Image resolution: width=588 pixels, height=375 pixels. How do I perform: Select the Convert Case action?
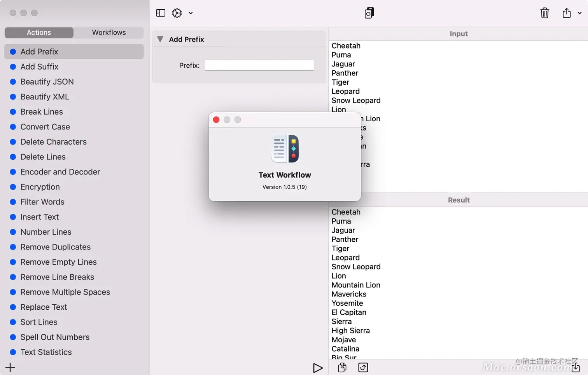pos(74,127)
